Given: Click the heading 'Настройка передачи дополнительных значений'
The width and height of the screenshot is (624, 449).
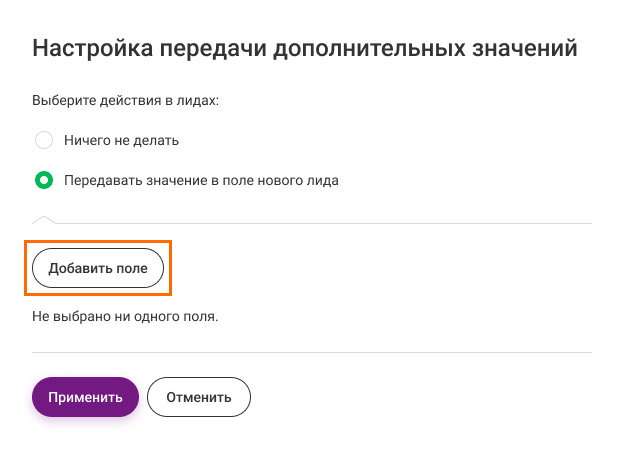Looking at the screenshot, I should point(305,49).
